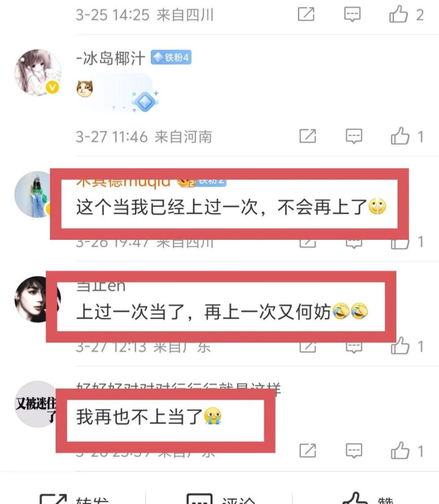The image size is (439, 504).
Task: Tap the cat sticker in 冰岛椰汁's comment
Action: tap(85, 88)
